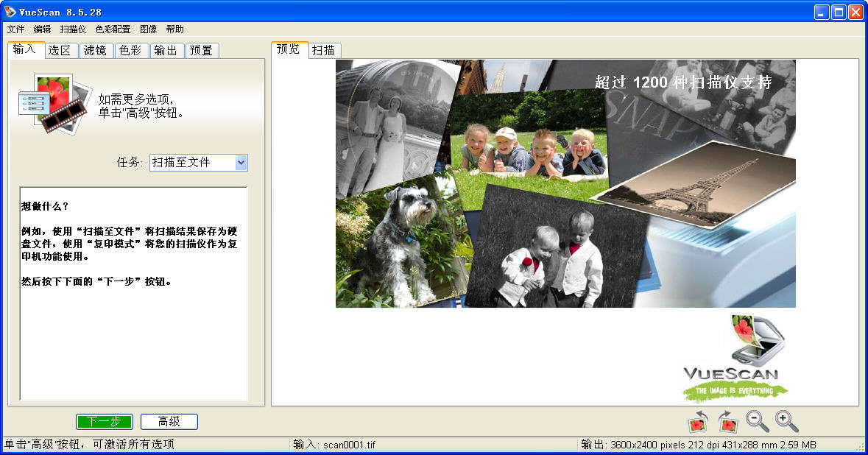This screenshot has height=455, width=868.
Task: Open the 编辑 menu
Action: coord(42,29)
